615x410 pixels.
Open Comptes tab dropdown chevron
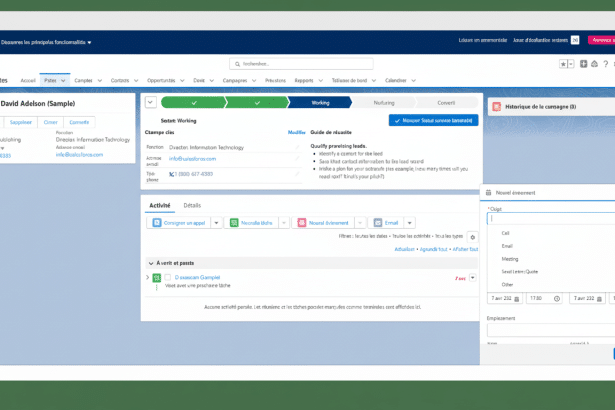tap(100, 80)
